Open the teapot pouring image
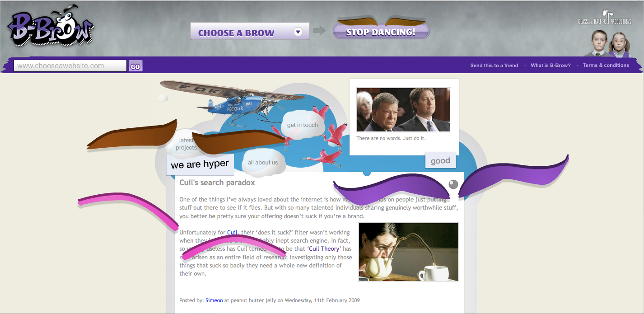This screenshot has height=314, width=644. point(408,252)
